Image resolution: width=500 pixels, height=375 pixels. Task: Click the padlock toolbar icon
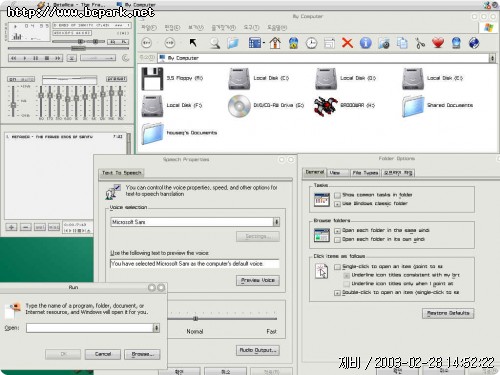293,43
